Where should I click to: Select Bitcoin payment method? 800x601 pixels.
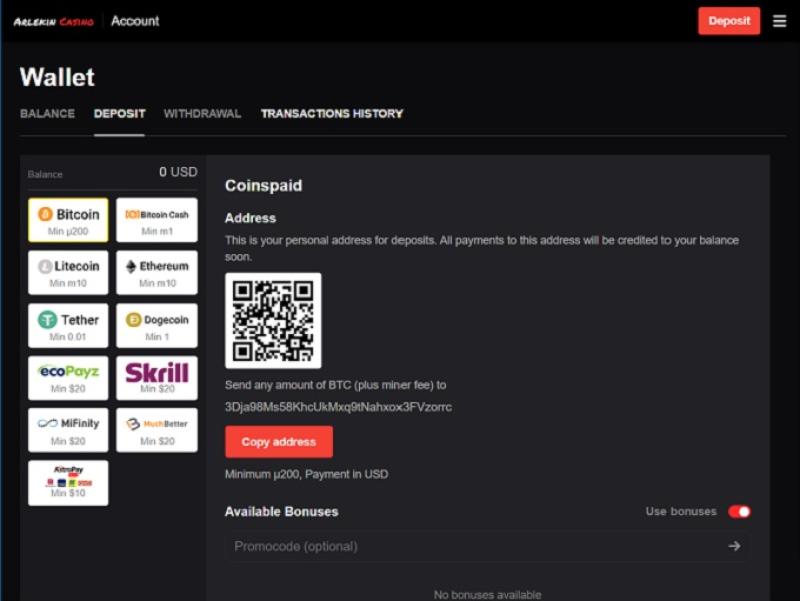tap(68, 220)
